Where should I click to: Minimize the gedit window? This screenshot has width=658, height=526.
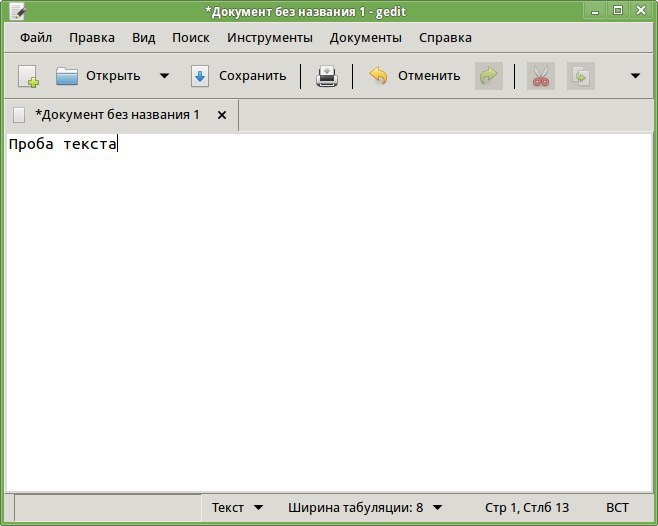[595, 11]
